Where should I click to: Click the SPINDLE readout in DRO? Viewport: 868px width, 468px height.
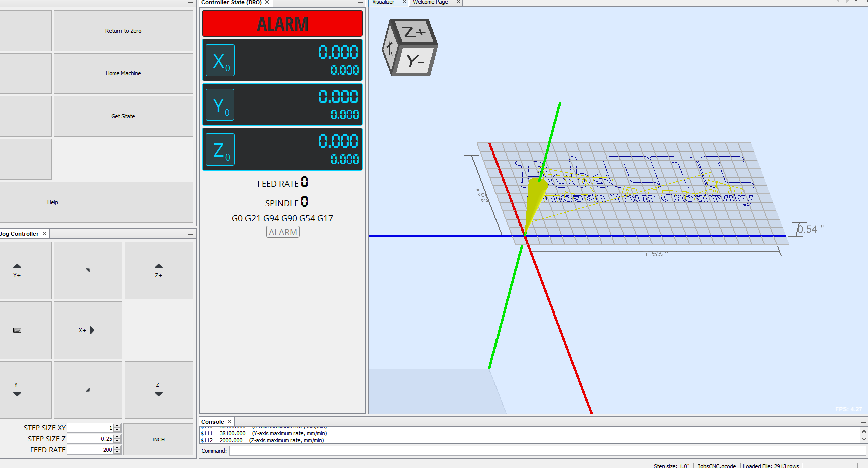coord(286,202)
